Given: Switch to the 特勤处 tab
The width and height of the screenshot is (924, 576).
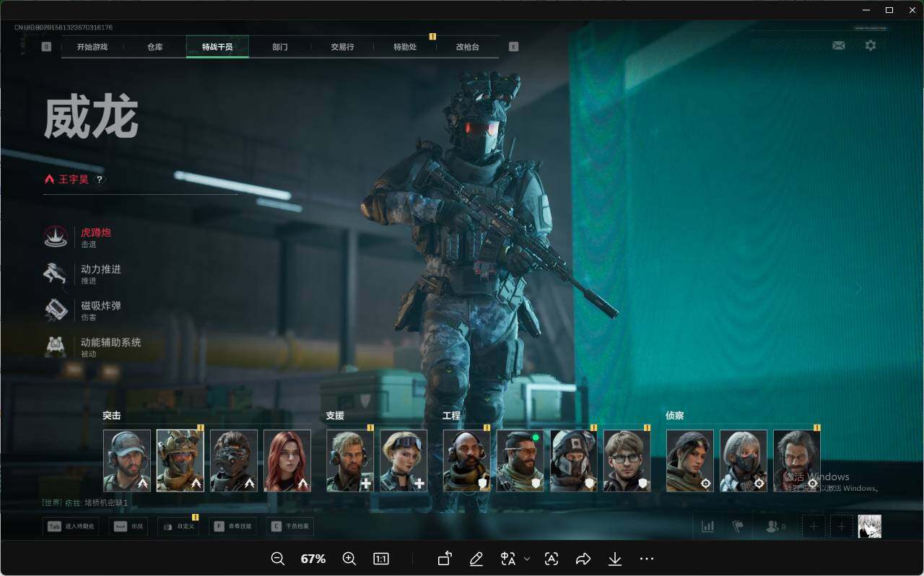Looking at the screenshot, I should 405,47.
